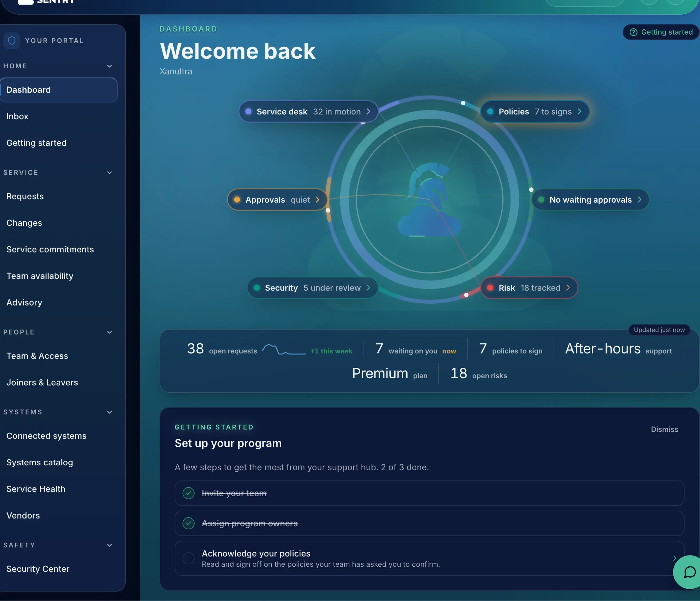Click the shield icon beside Your Portal

click(x=12, y=41)
